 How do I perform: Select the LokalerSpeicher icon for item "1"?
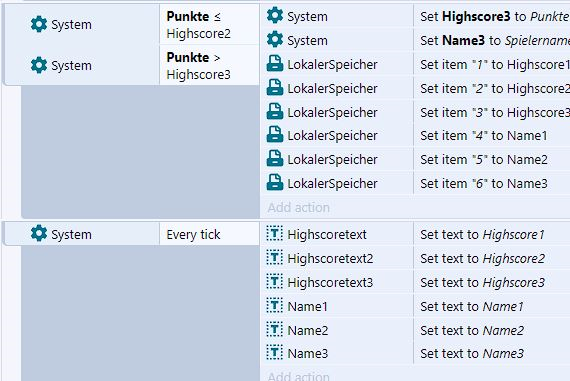pos(274,64)
